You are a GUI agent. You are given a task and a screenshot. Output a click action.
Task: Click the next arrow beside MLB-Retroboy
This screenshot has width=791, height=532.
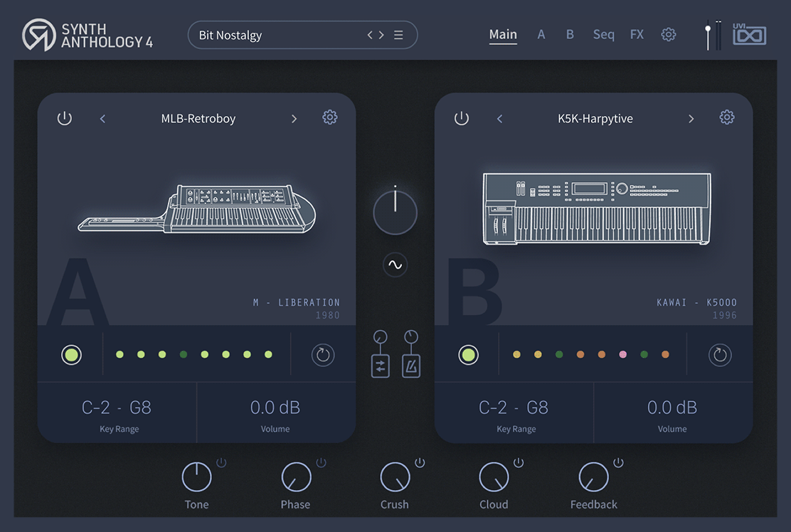tap(294, 119)
